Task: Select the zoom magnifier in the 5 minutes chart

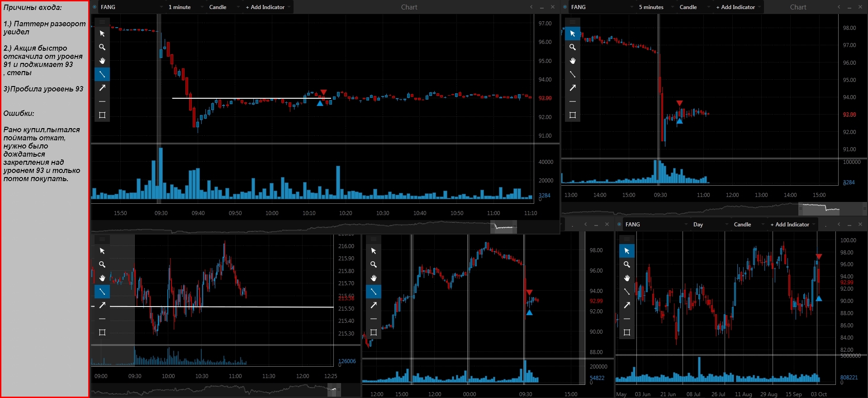Action: (x=573, y=47)
